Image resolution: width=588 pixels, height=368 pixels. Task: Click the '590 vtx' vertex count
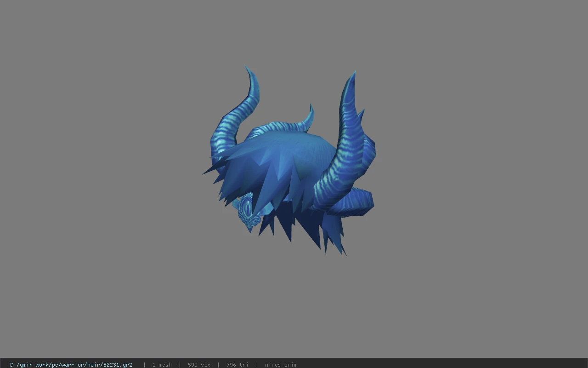pos(199,364)
